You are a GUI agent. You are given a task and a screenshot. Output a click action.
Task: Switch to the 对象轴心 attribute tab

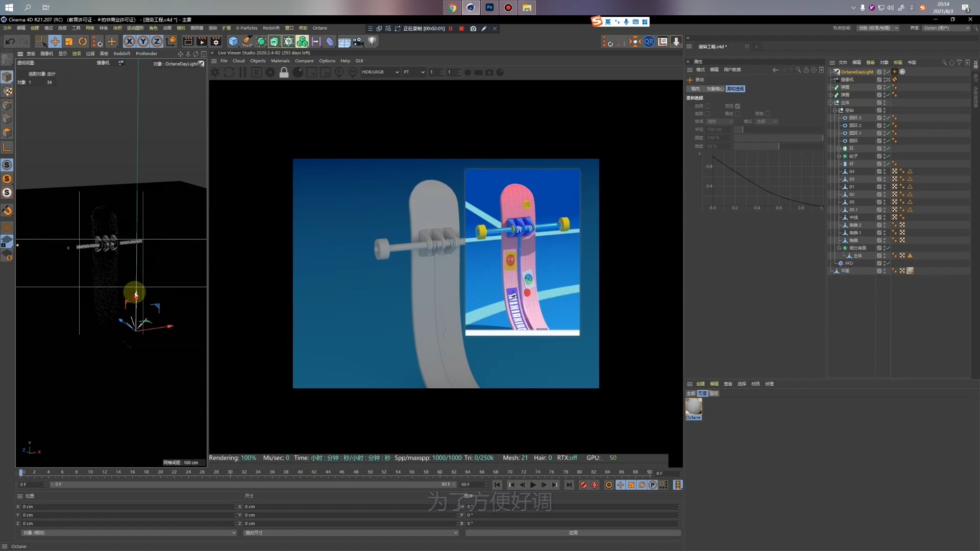click(x=714, y=89)
